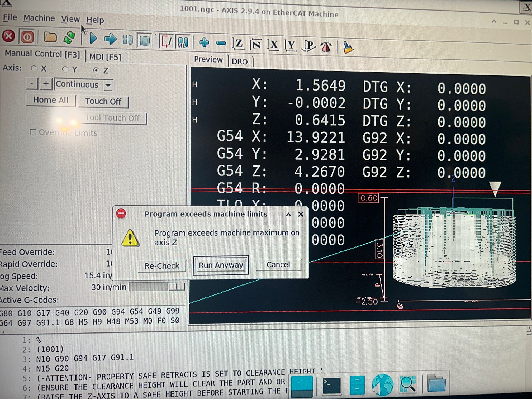Click the green reload file icon
532x399 pixels.
[69, 38]
